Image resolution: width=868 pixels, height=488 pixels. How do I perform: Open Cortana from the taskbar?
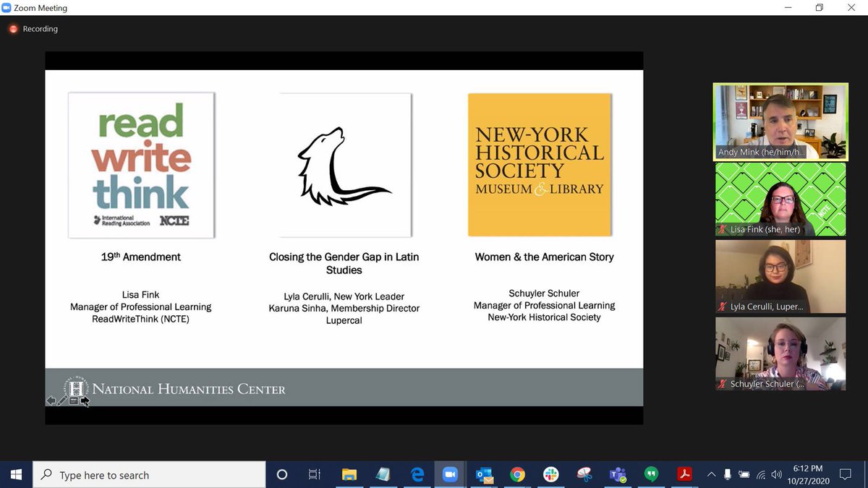(x=282, y=475)
